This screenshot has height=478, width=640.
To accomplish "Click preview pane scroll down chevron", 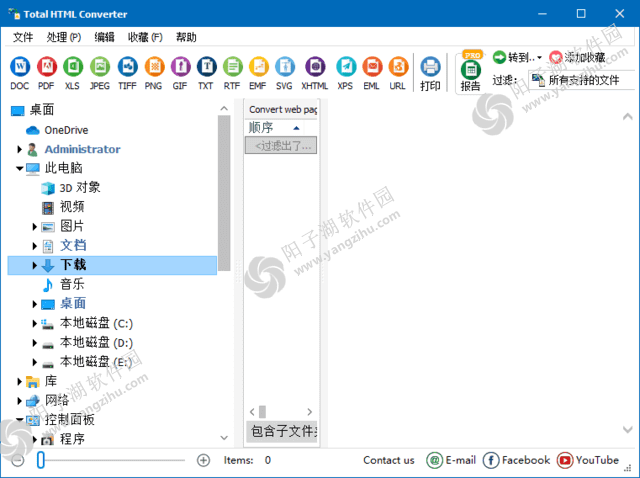I will pos(628,429).
